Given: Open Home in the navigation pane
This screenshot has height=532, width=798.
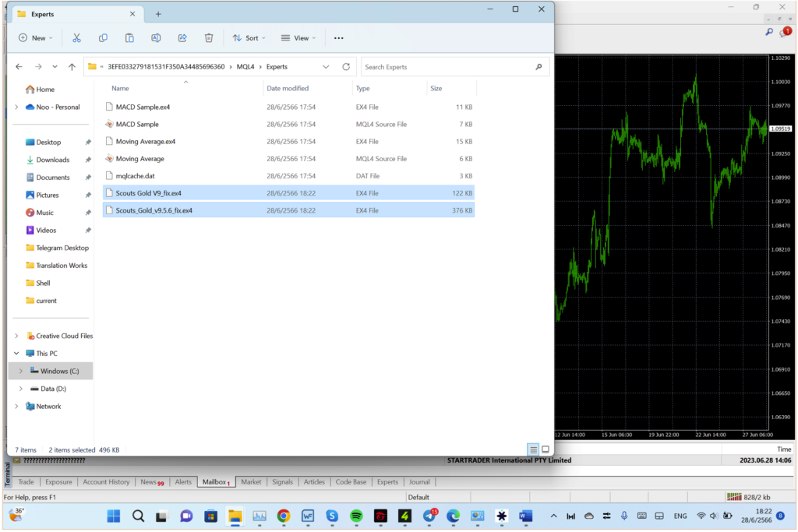Looking at the screenshot, I should tap(41, 89).
